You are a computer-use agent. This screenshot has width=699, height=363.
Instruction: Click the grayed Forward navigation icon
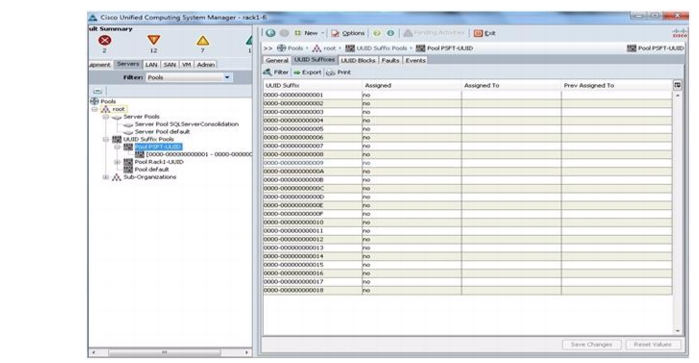(x=284, y=33)
